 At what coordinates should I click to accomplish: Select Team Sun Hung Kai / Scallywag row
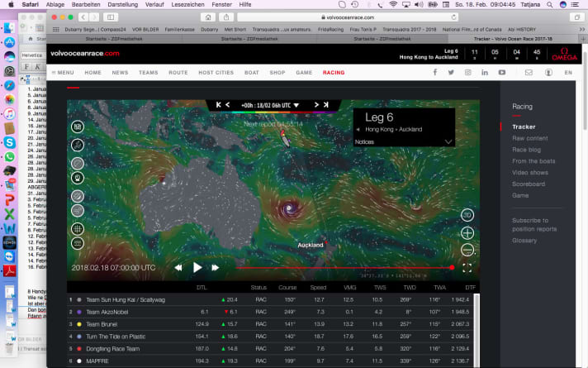270,299
